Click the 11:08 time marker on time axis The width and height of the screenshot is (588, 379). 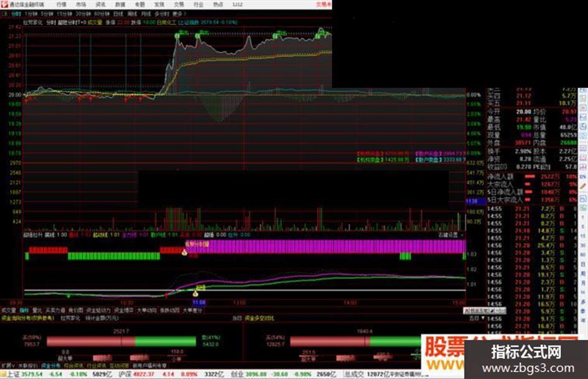click(x=199, y=302)
